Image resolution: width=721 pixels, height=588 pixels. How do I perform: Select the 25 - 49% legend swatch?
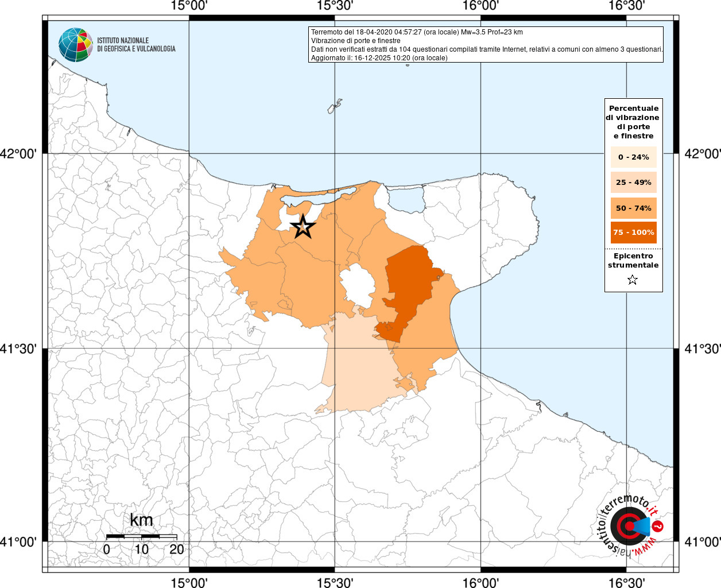tap(633, 182)
